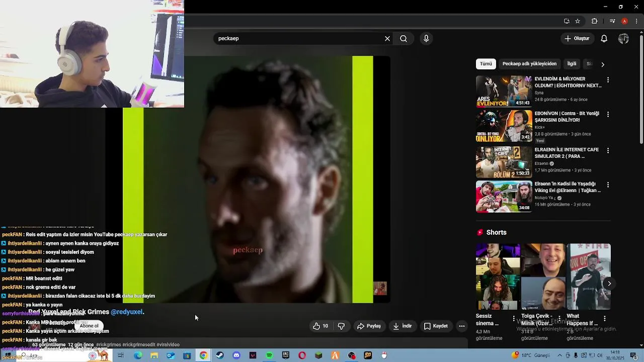Open the clock and date flyout
Screen dimensions: 644x362
pyautogui.click(x=615, y=355)
